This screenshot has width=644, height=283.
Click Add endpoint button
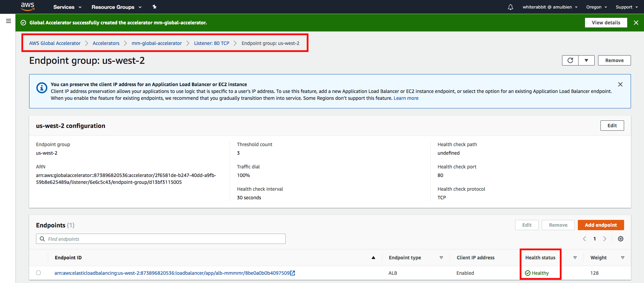(x=601, y=225)
